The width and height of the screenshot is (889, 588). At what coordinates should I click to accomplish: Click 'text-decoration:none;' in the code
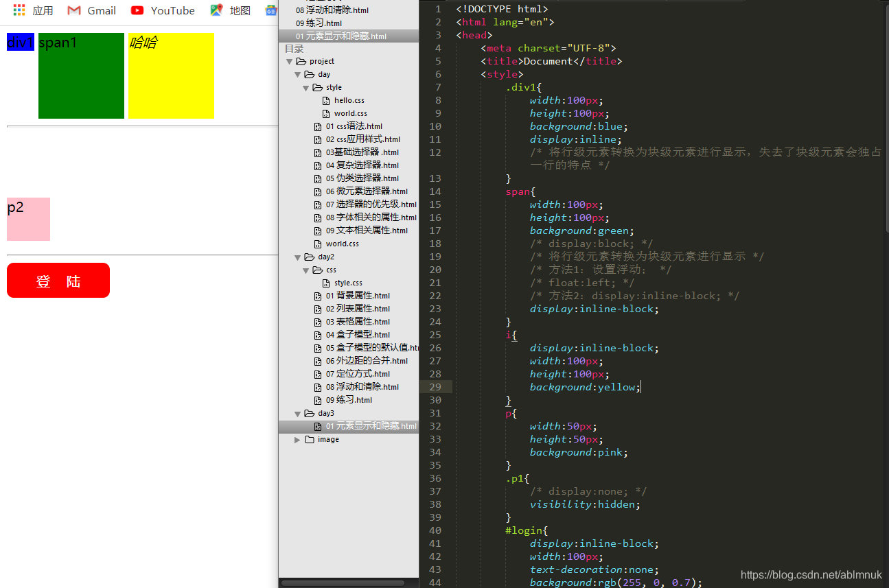(594, 569)
